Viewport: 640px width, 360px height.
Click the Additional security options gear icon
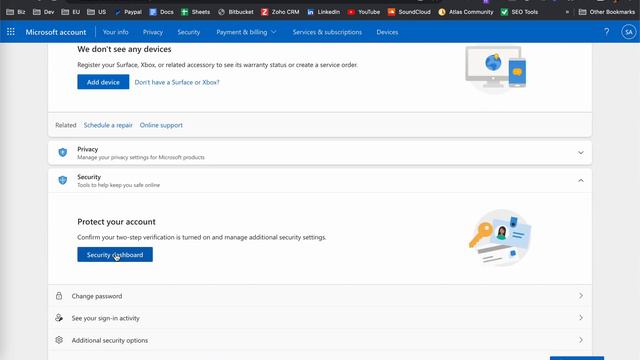[59, 340]
